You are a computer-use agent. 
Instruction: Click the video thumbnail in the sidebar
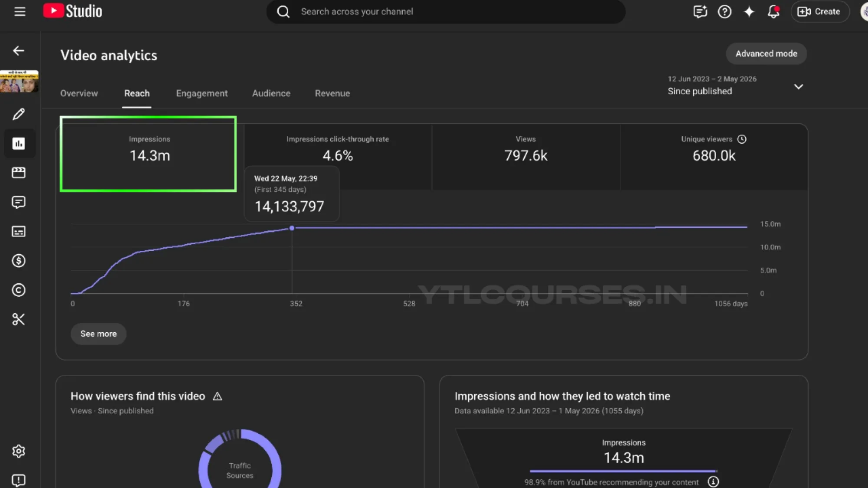click(x=19, y=81)
